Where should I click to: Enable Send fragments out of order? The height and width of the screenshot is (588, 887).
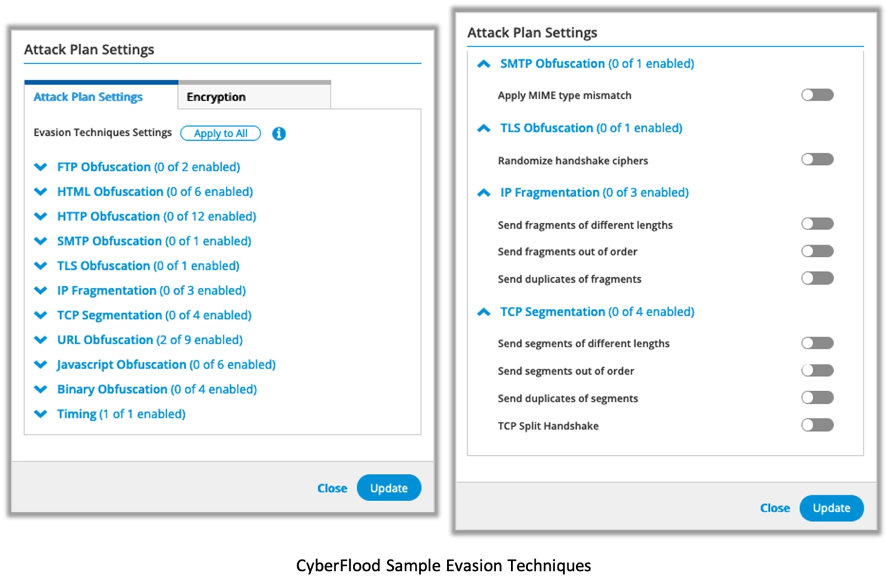point(817,251)
